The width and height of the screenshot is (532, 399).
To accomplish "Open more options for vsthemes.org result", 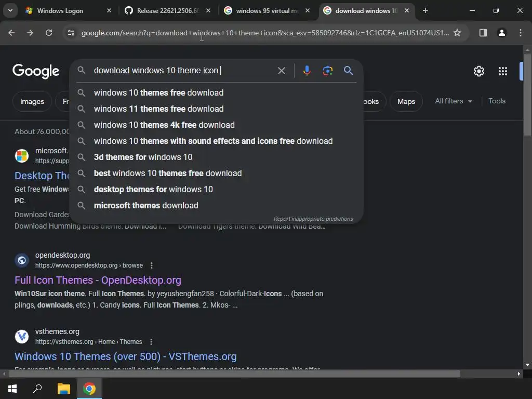I will [x=151, y=342].
